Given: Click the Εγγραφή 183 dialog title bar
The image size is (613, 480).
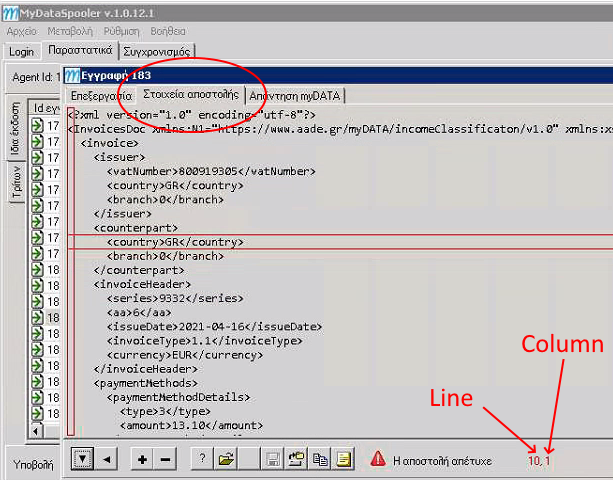Looking at the screenshot, I should [338, 75].
